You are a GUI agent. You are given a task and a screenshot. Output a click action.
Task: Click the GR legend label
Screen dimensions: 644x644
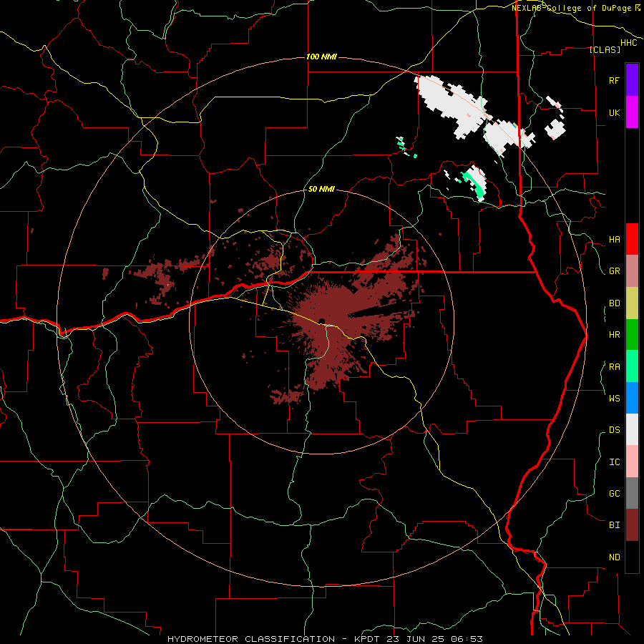coord(614,271)
